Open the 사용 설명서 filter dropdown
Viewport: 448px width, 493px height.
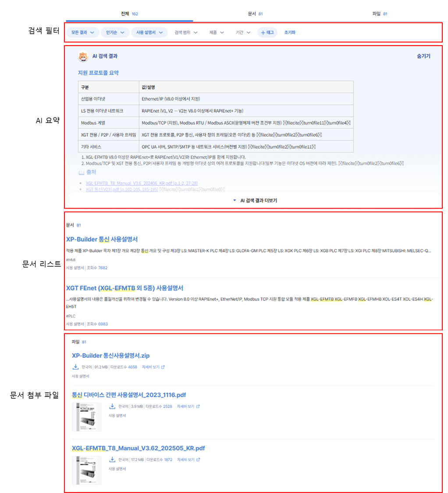(149, 32)
